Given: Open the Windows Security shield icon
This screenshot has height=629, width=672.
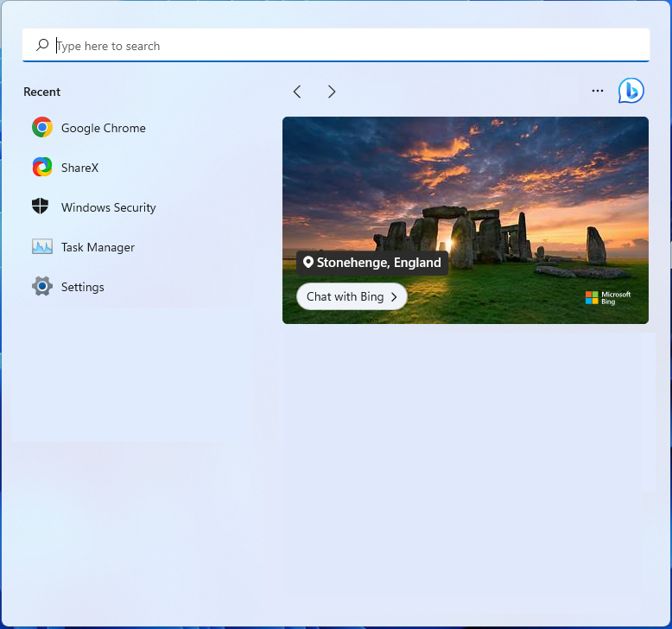Looking at the screenshot, I should pos(41,207).
